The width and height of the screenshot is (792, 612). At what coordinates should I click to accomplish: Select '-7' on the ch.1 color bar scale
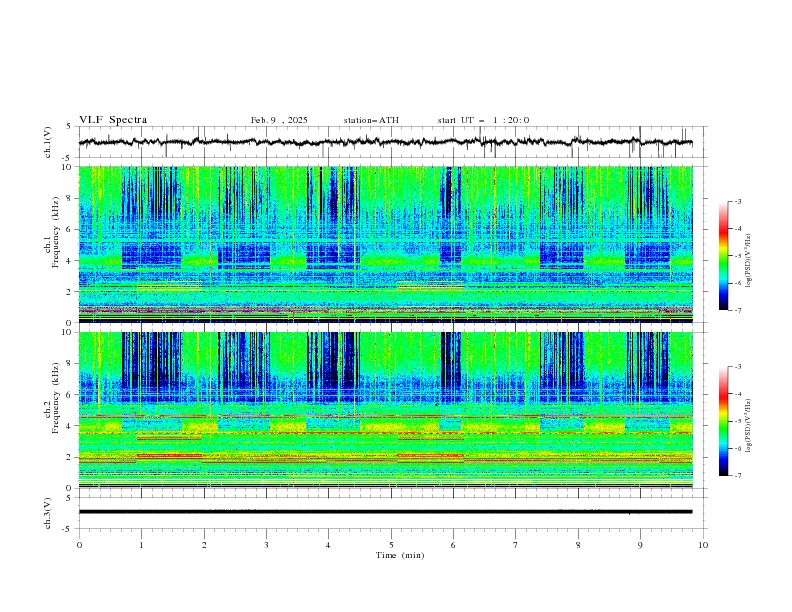click(738, 310)
